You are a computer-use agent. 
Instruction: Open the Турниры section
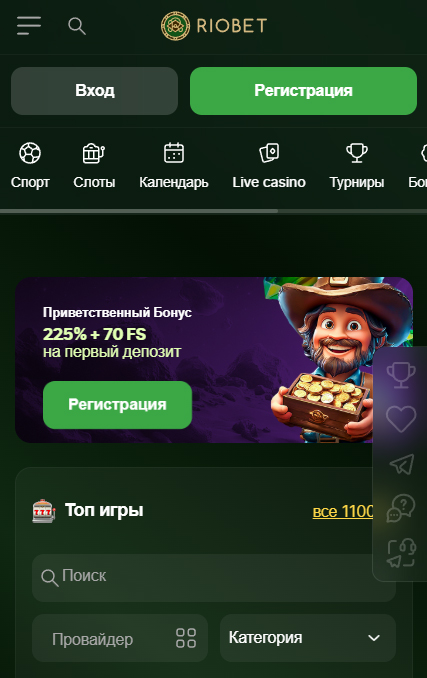pos(357,166)
